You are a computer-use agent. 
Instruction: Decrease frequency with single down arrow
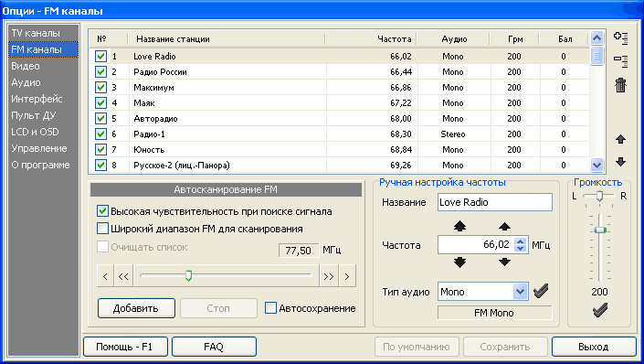coord(504,262)
